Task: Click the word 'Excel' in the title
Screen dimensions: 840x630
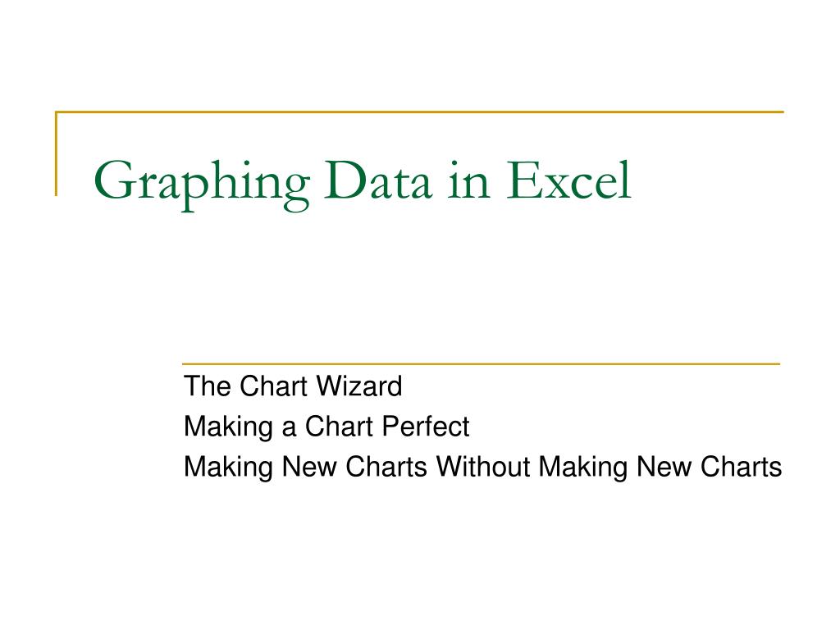Action: pos(569,180)
